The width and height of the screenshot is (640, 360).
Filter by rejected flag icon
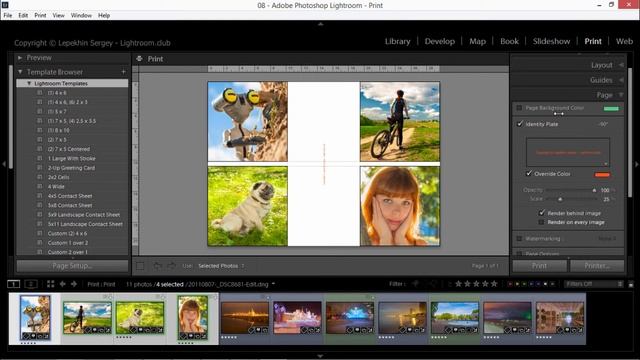point(433,284)
